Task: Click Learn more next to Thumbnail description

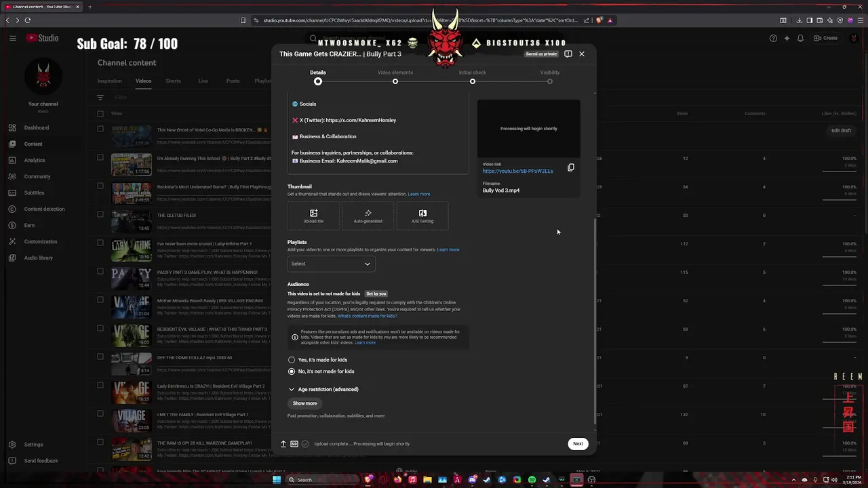Action: click(419, 194)
